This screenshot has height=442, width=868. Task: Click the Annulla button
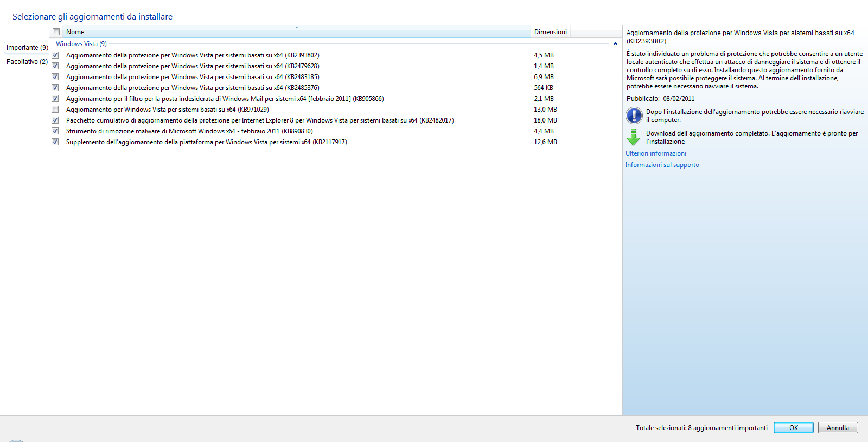[x=838, y=428]
